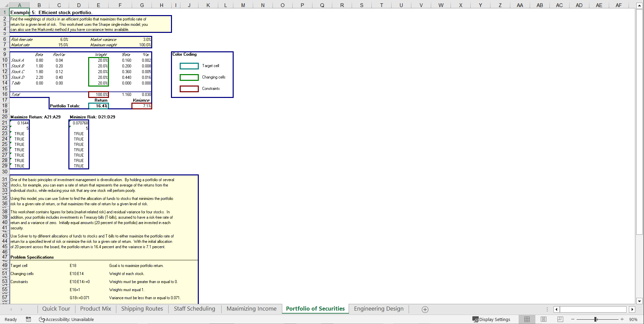
Task: Toggle Page Layout view
Action: pyautogui.click(x=543, y=319)
